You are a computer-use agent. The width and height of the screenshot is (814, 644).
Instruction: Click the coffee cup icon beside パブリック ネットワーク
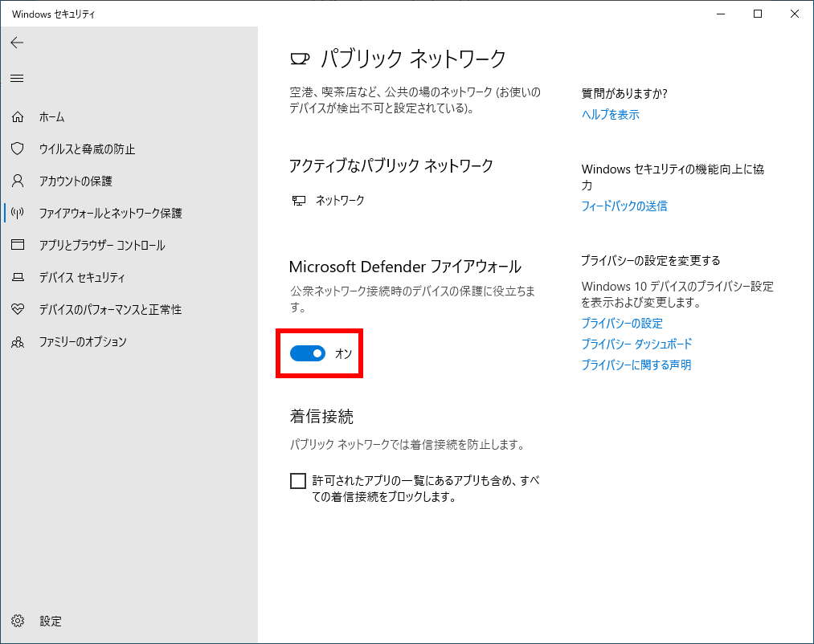point(300,59)
